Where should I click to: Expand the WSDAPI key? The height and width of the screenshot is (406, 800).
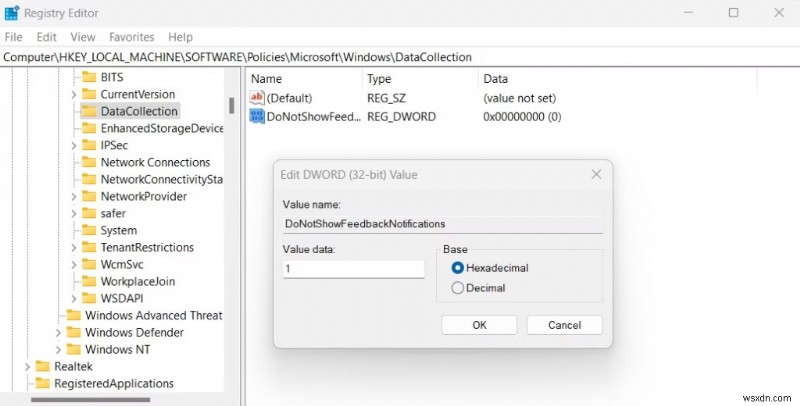pos(73,298)
